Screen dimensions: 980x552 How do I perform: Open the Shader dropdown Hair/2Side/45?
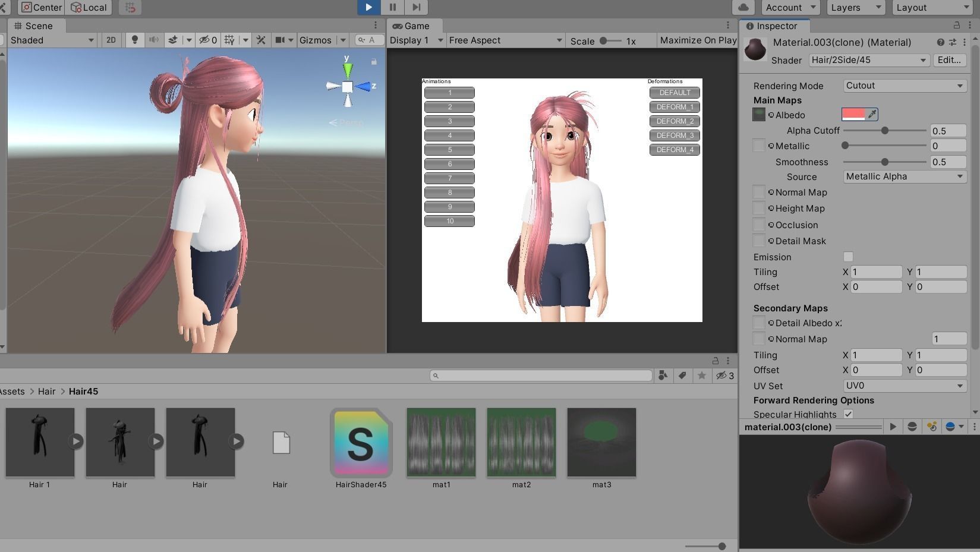pos(868,60)
